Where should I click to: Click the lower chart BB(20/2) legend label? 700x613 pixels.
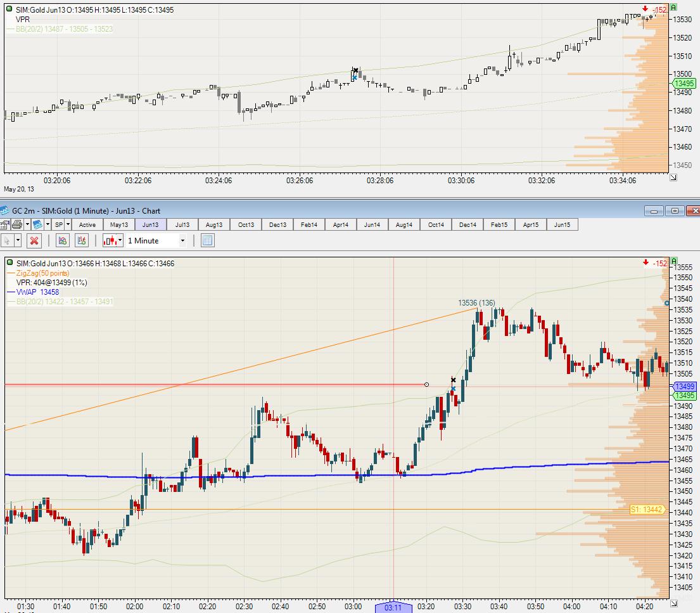(65, 302)
